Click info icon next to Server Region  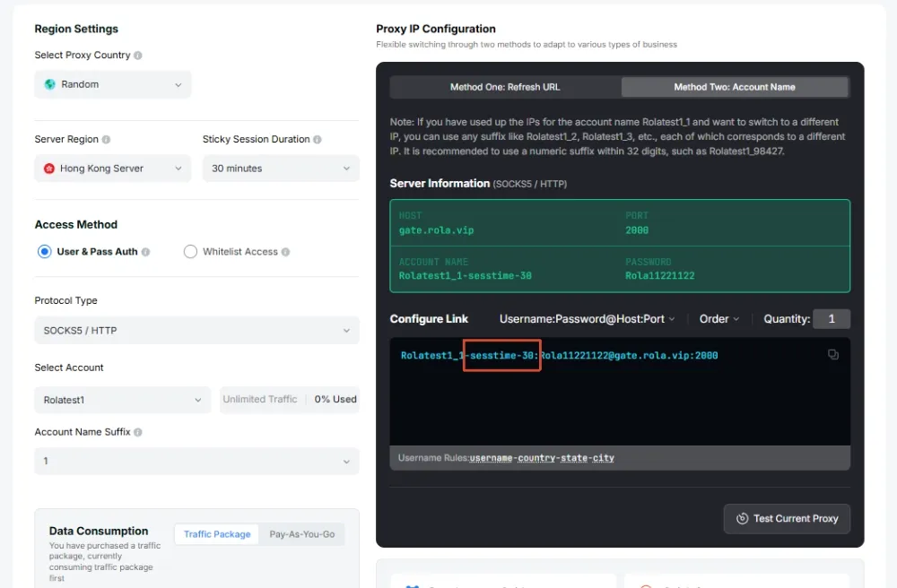[106, 140]
